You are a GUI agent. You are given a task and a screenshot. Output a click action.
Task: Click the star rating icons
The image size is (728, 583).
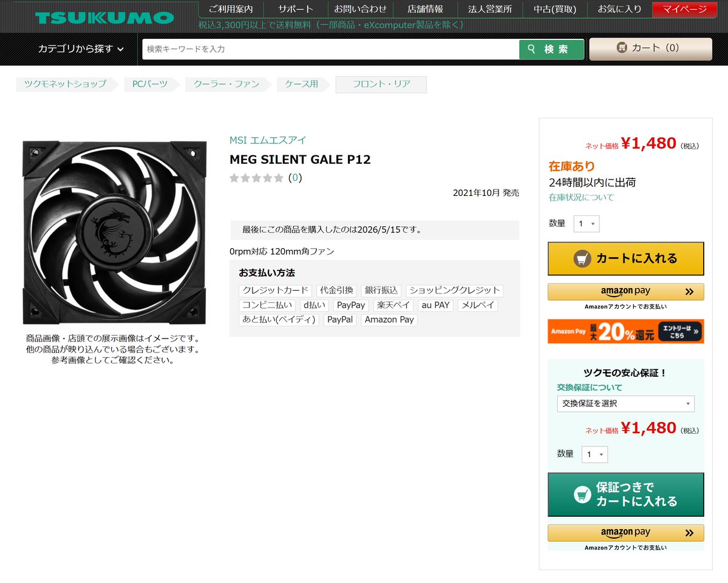pyautogui.click(x=256, y=178)
